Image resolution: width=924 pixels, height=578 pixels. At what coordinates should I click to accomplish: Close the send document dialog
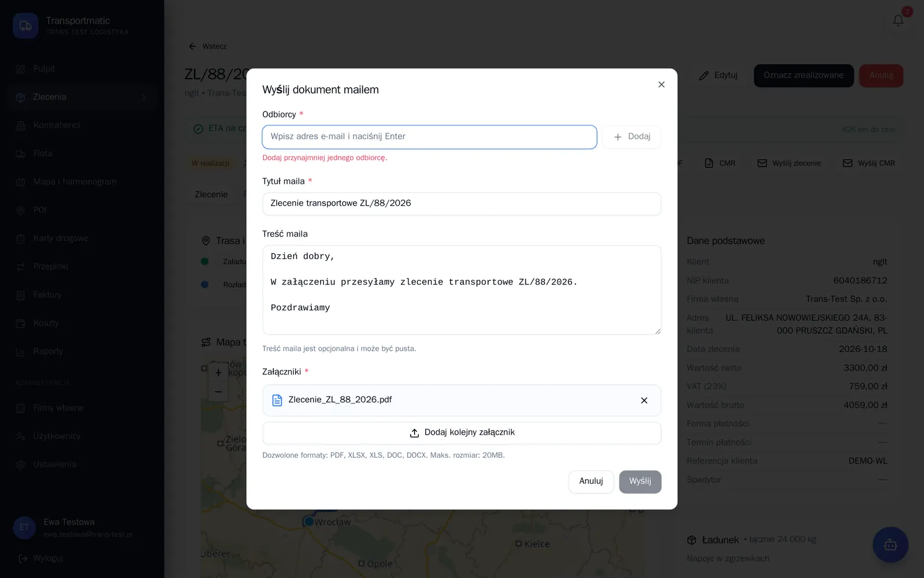point(661,84)
